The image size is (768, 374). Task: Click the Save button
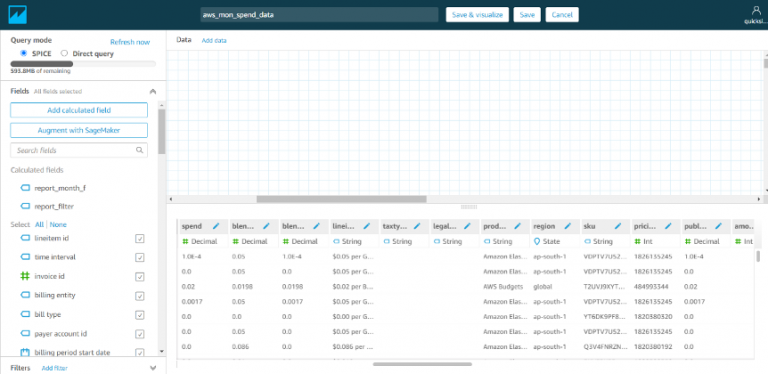tap(527, 15)
